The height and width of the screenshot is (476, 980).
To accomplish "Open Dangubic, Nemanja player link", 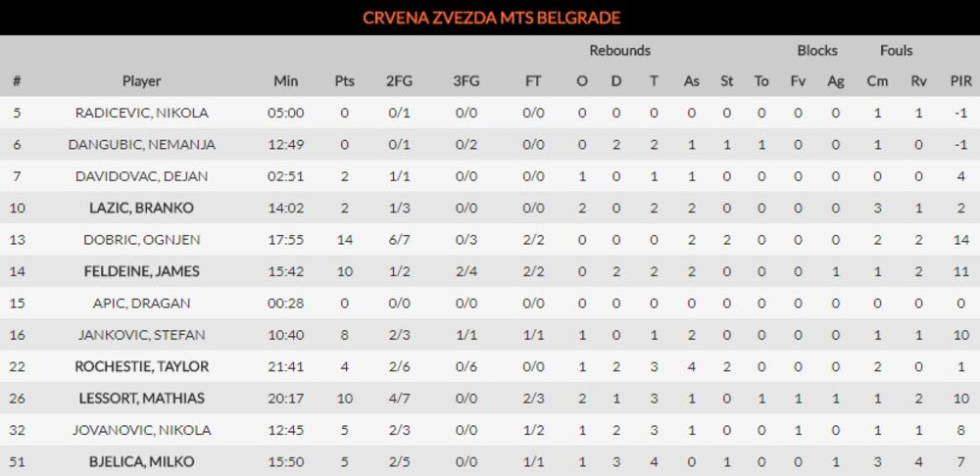I will coord(142,145).
